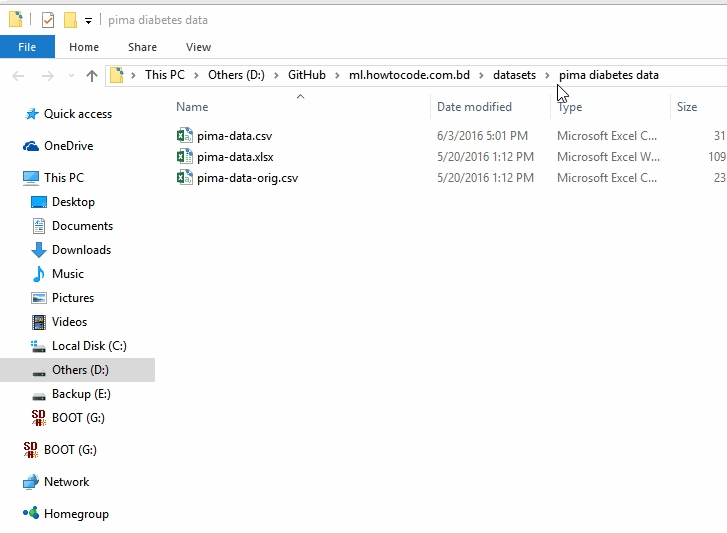The width and height of the screenshot is (727, 533).
Task: Expand the chevron after GitHub in breadcrumb
Action: pyautogui.click(x=337, y=75)
